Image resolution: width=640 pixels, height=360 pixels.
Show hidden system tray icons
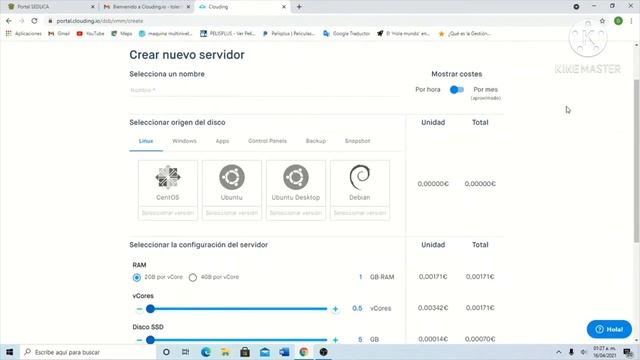click(x=559, y=352)
